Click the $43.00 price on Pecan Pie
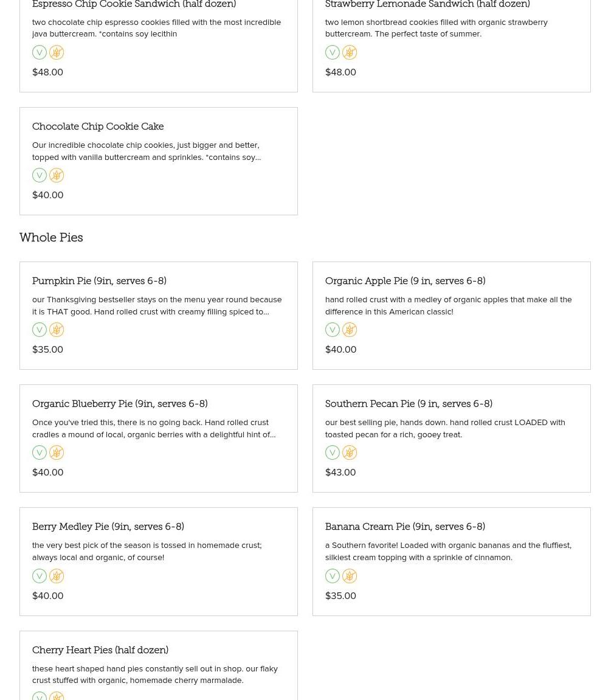The image size is (614, 700). [340, 473]
